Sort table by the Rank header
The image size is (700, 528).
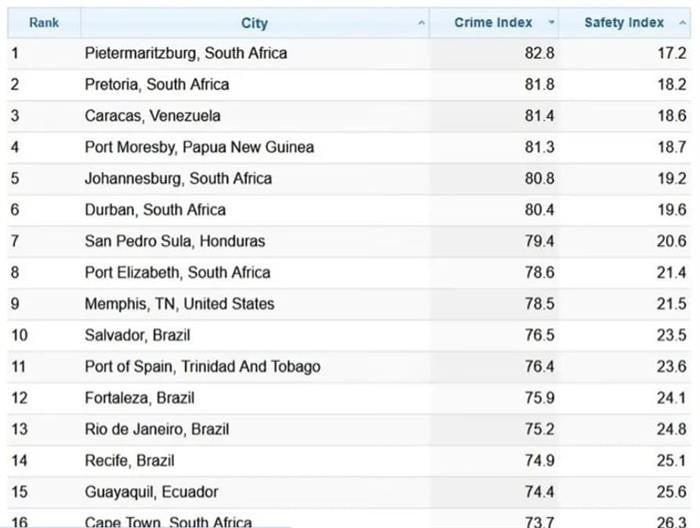coord(44,23)
